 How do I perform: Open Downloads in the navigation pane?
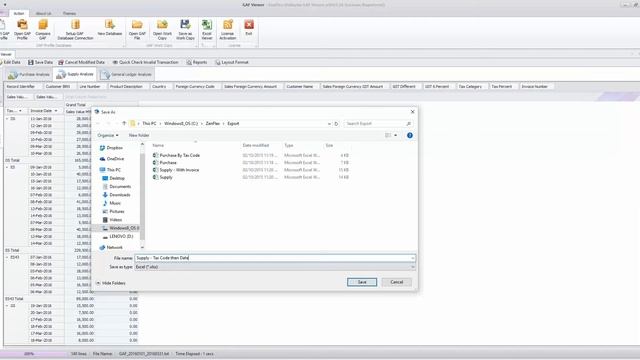click(x=116, y=195)
